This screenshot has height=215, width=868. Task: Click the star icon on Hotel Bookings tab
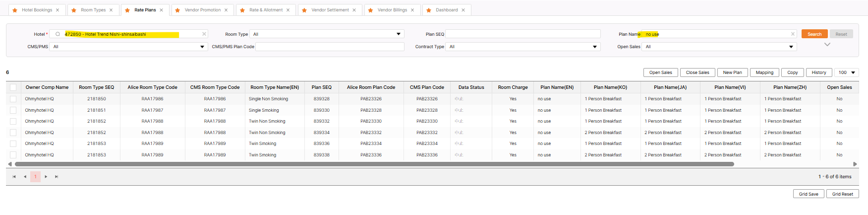point(15,10)
